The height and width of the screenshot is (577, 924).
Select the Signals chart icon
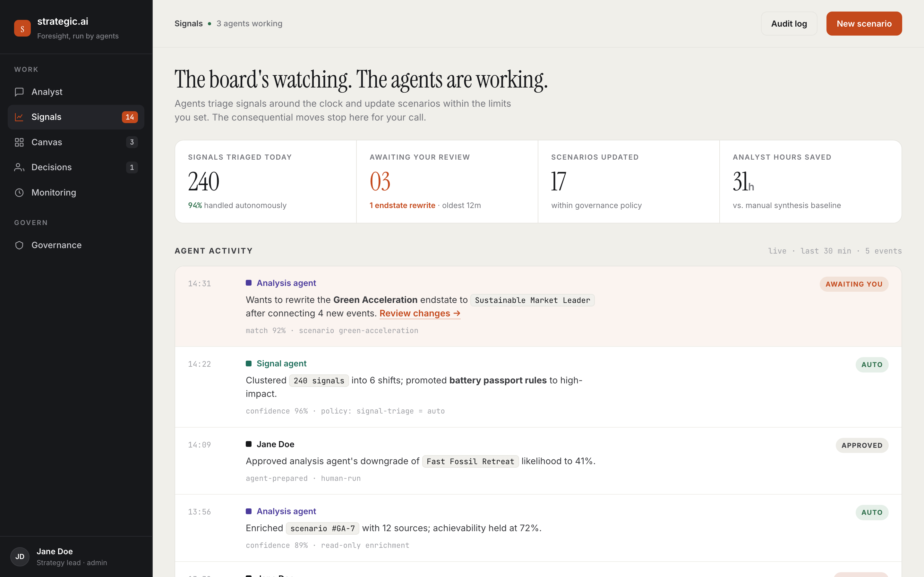[x=19, y=117]
